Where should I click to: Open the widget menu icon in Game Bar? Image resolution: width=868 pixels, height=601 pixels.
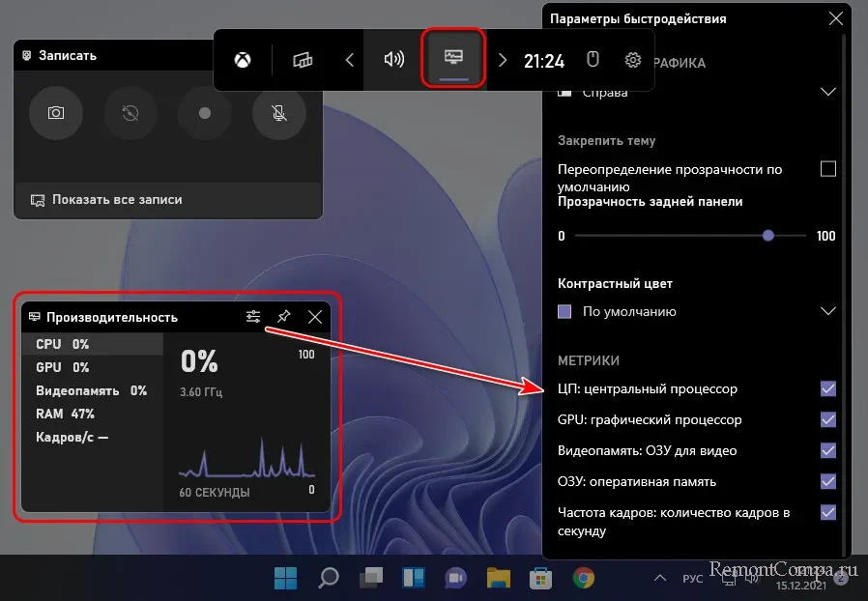tap(303, 60)
